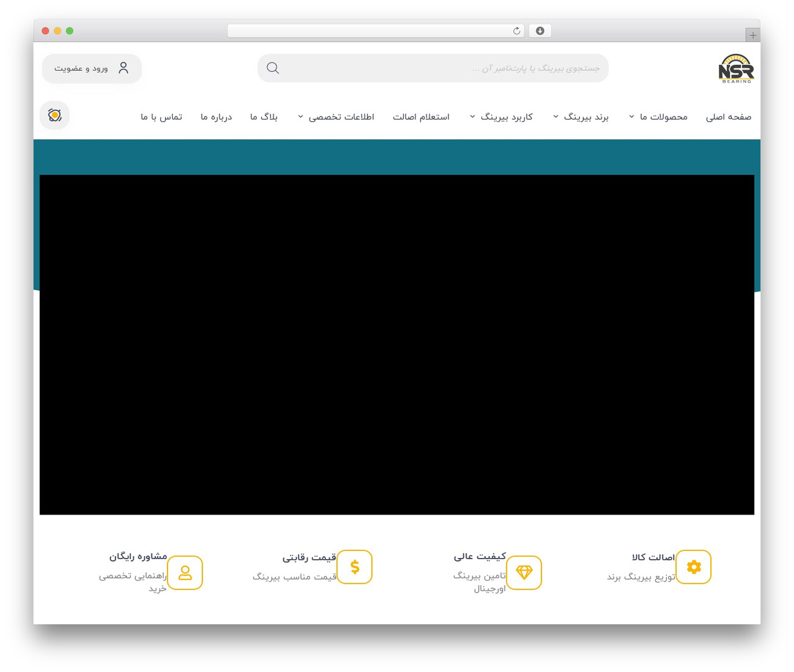Click the browser address bar
The height and width of the screenshot is (672, 794).
coord(376,31)
